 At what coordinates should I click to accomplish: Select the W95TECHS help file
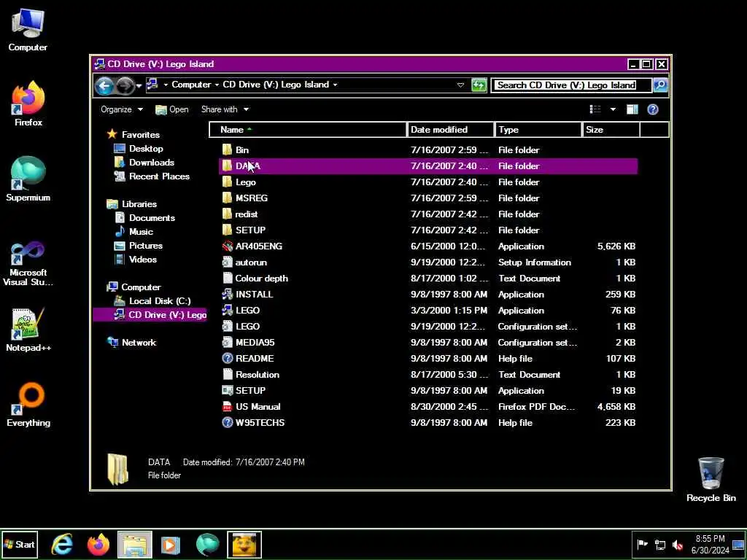427,423
